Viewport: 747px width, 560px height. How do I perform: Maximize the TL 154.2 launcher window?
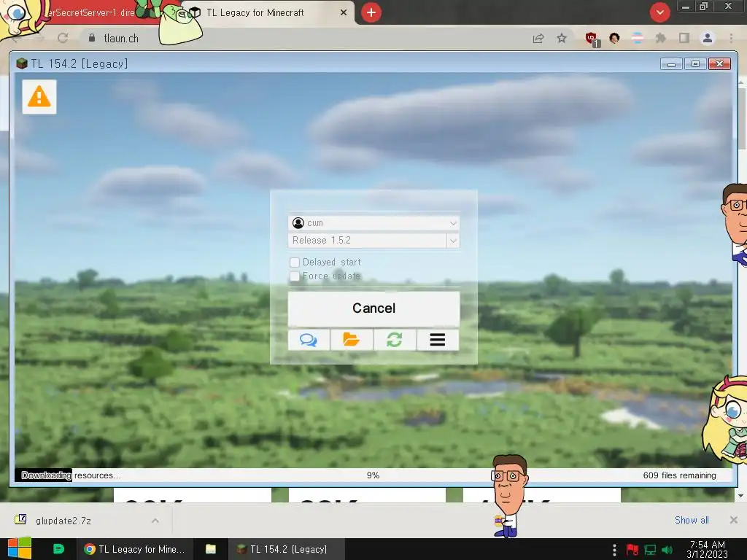coord(695,64)
